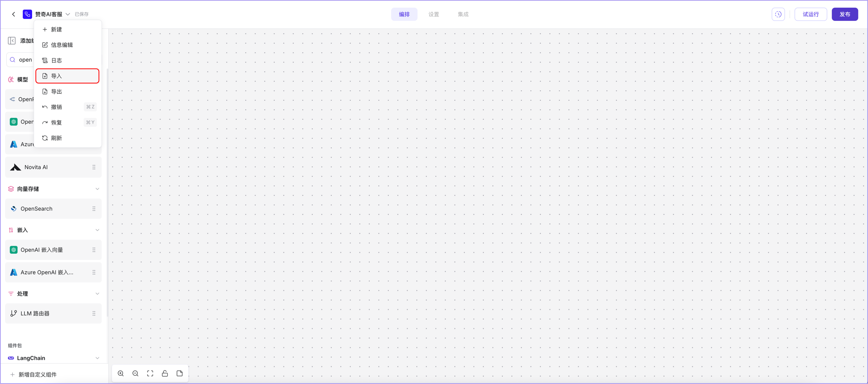Click the note icon in canvas toolbar
Screen dimensions: 868x384
click(180, 374)
